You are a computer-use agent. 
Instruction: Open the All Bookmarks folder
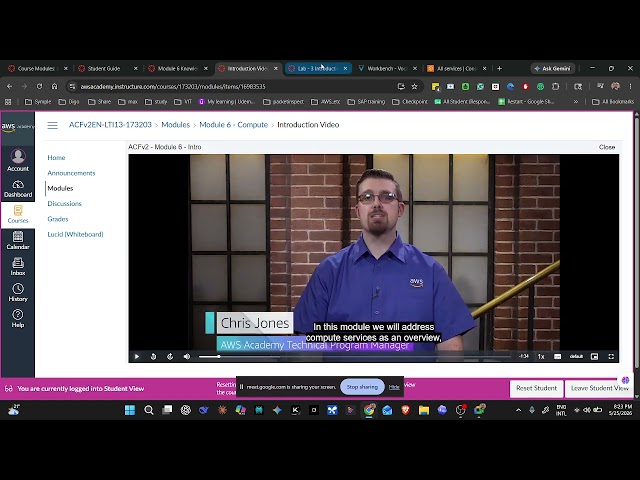[x=613, y=102]
